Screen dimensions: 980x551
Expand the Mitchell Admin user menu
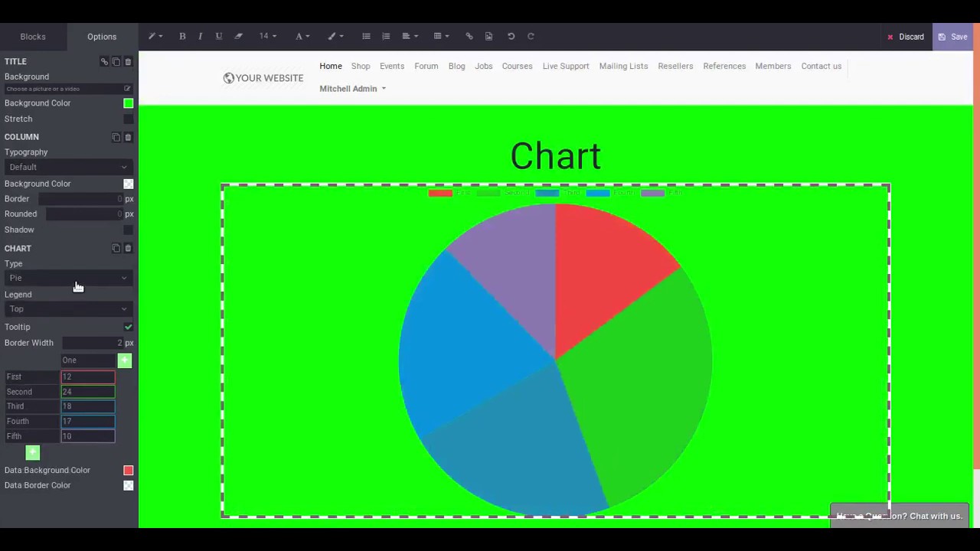[352, 89]
